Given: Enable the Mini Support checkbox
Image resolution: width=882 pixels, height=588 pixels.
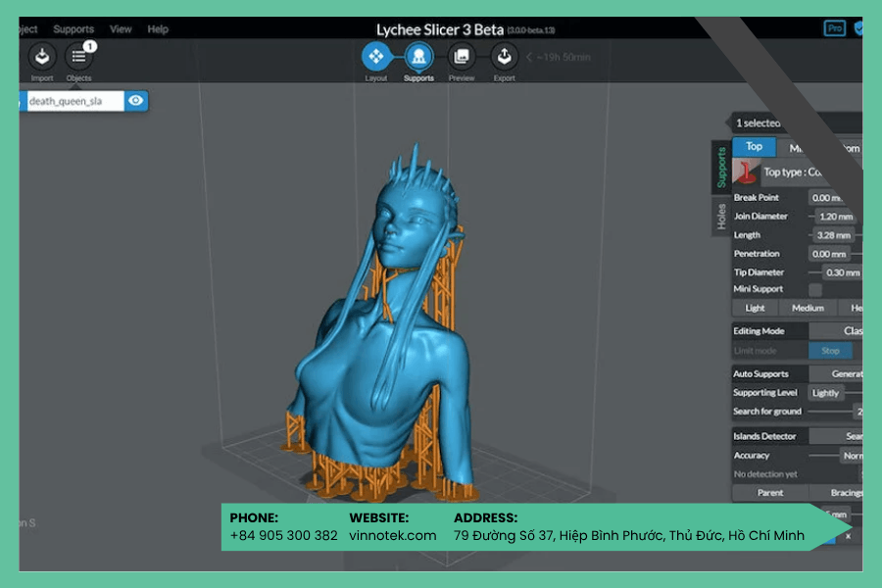Looking at the screenshot, I should [x=814, y=289].
